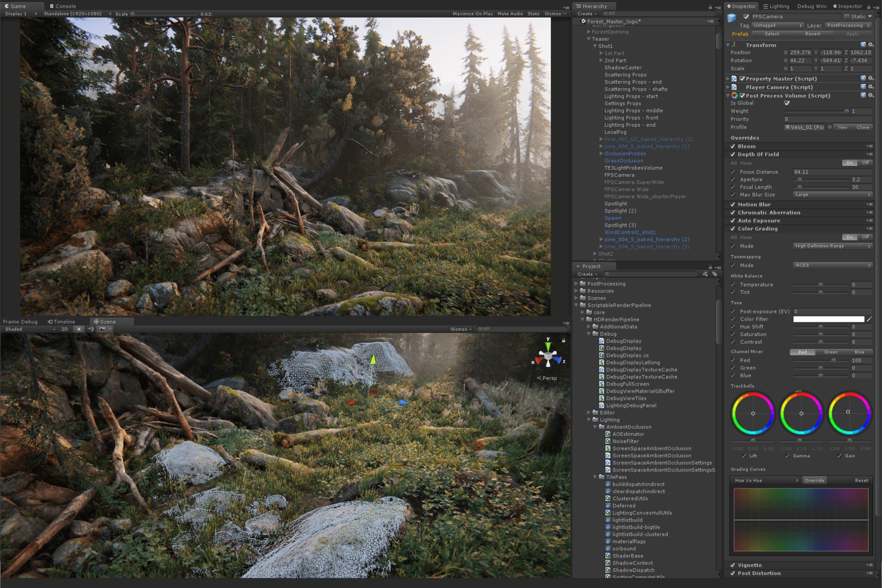Click the eyedropper icon next to Color Filter

[869, 319]
